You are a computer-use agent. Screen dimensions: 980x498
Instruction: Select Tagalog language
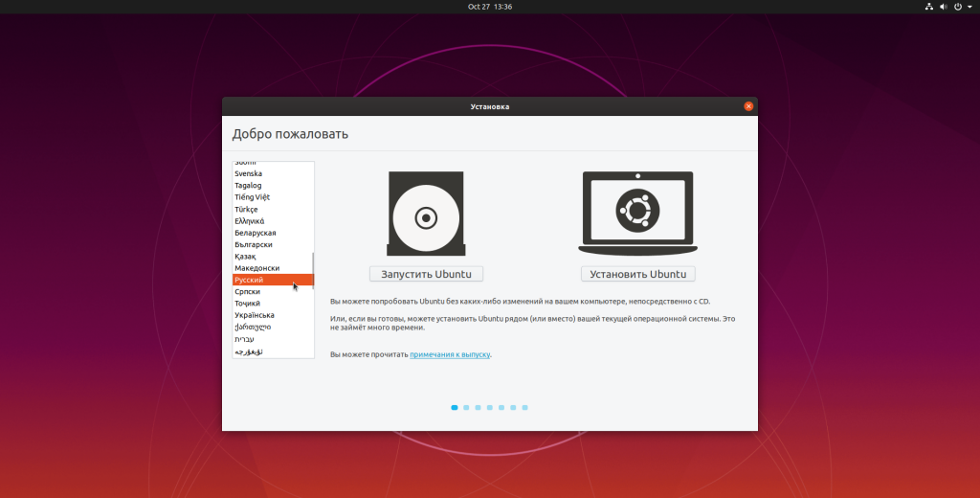click(273, 185)
